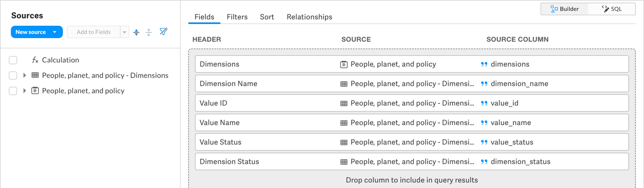Click the clear filter funnel icon

point(164,32)
